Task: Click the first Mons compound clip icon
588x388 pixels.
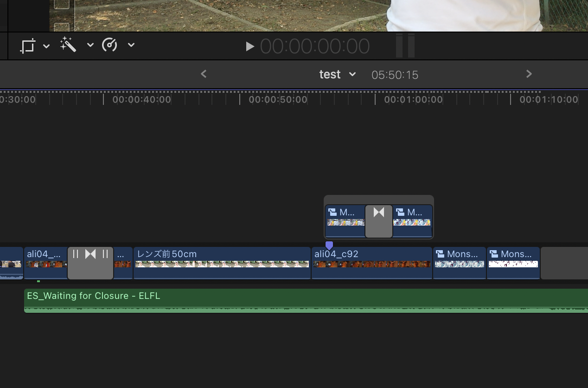Action: click(x=440, y=254)
